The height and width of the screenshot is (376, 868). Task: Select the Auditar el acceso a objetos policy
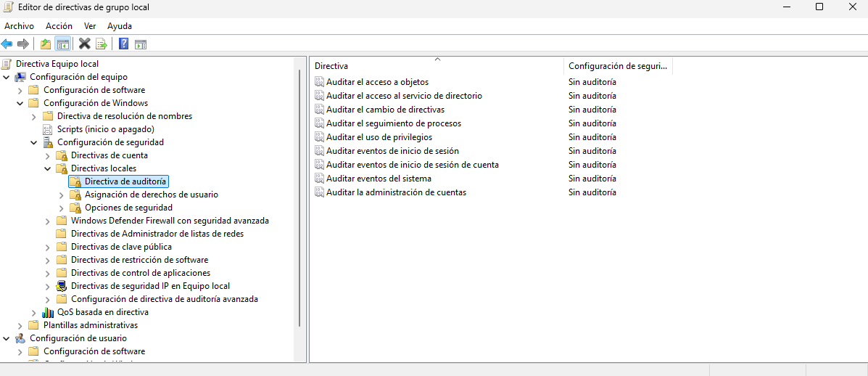coord(377,82)
